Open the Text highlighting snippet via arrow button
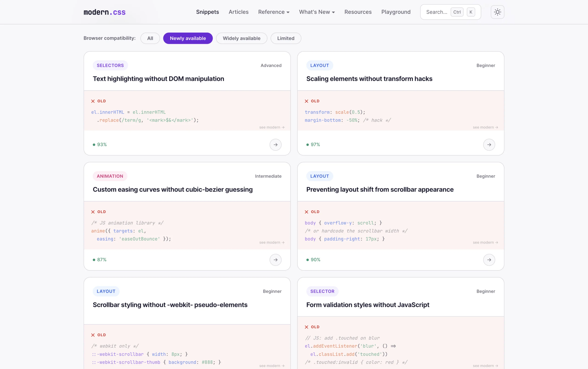588x369 pixels. [275, 144]
